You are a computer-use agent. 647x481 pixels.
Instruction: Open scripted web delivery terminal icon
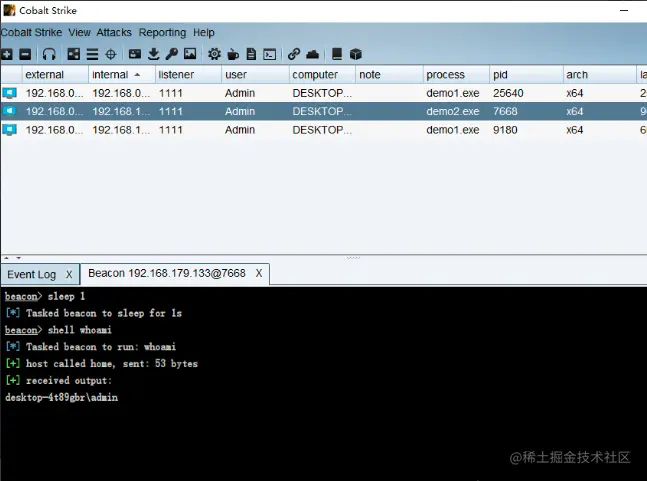coord(270,54)
